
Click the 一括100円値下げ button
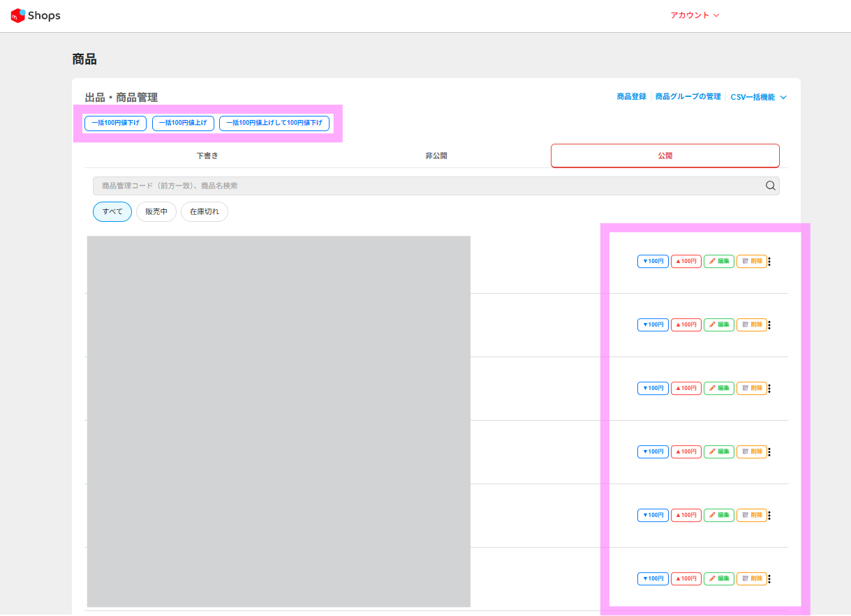115,123
